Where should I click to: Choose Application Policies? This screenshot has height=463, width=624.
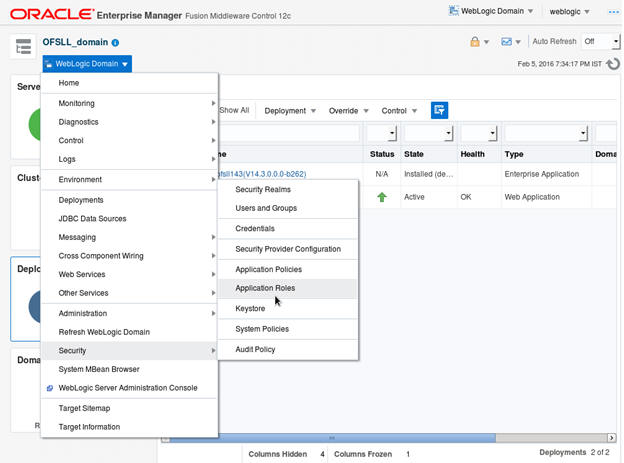click(288, 270)
